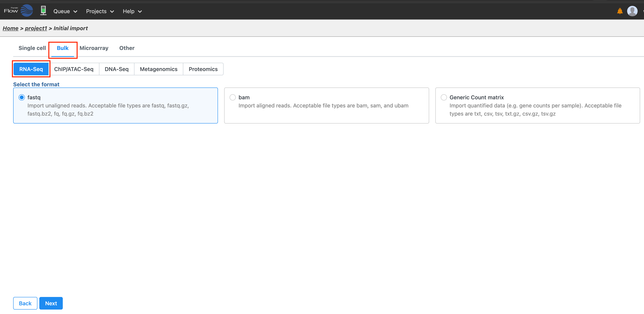Select the ChIP/ATAC-Seq assay button
This screenshot has width=644, height=314.
point(74,69)
